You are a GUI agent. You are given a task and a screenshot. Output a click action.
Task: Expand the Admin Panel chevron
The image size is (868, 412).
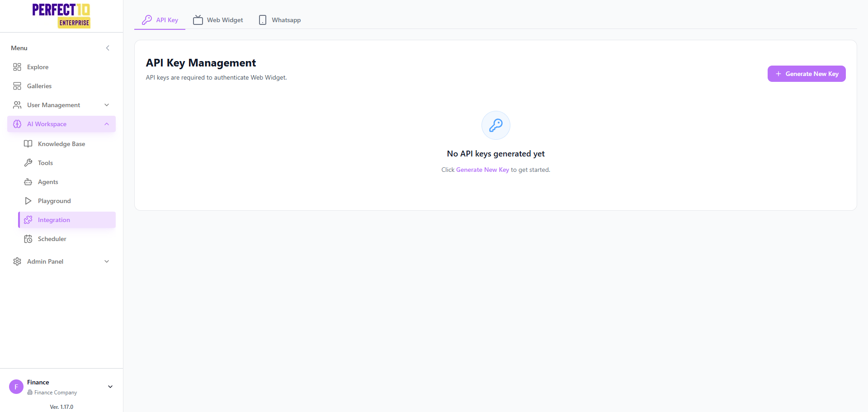coord(107,261)
